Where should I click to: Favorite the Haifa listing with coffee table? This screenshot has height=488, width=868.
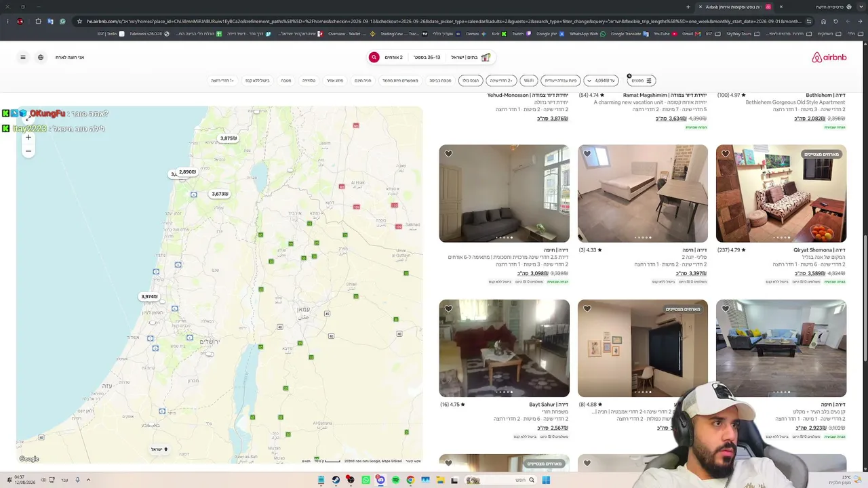click(x=726, y=309)
